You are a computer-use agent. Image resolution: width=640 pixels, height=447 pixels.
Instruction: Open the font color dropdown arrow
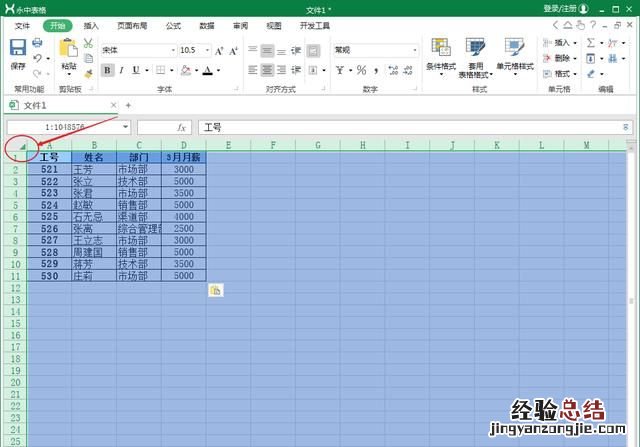pyautogui.click(x=218, y=71)
